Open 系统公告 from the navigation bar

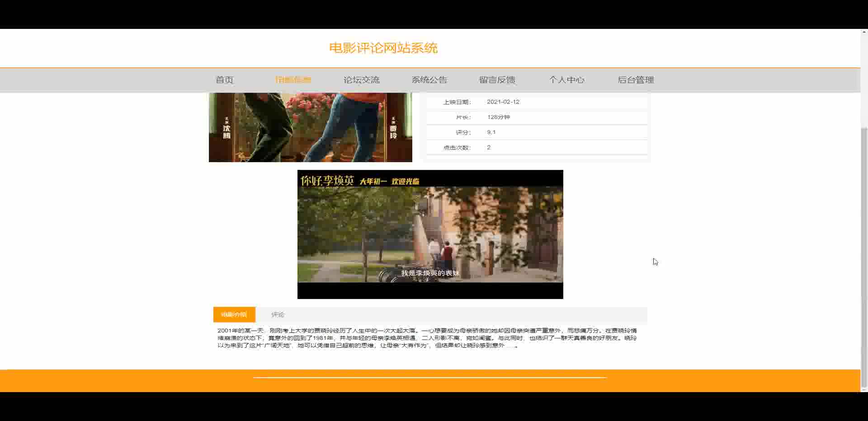429,80
